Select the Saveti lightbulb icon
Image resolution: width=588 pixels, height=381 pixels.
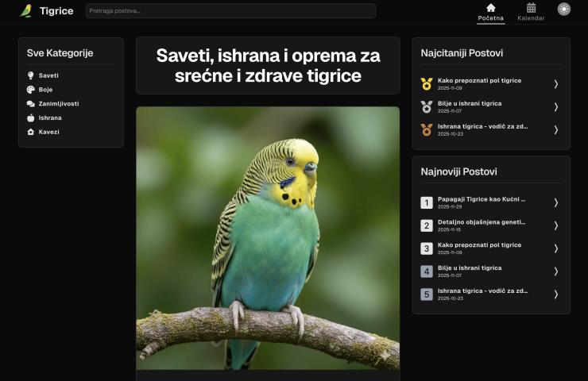pos(30,75)
